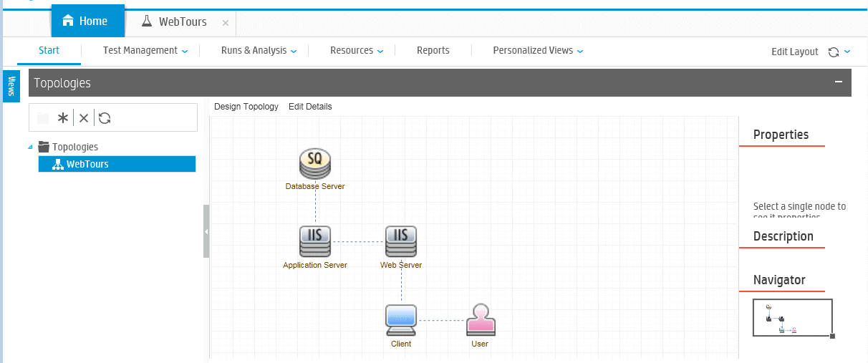Expand the Personalized Views dropdown menu
This screenshot has width=868, height=363.
538,51
